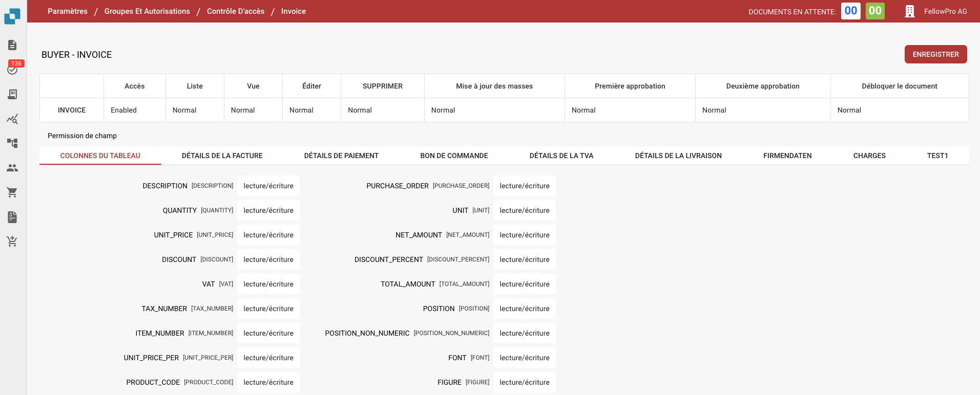Viewport: 980px width, 395px height.
Task: Expand the PURCHASE_ORDER lecture/écriture dropdown
Action: click(x=524, y=186)
